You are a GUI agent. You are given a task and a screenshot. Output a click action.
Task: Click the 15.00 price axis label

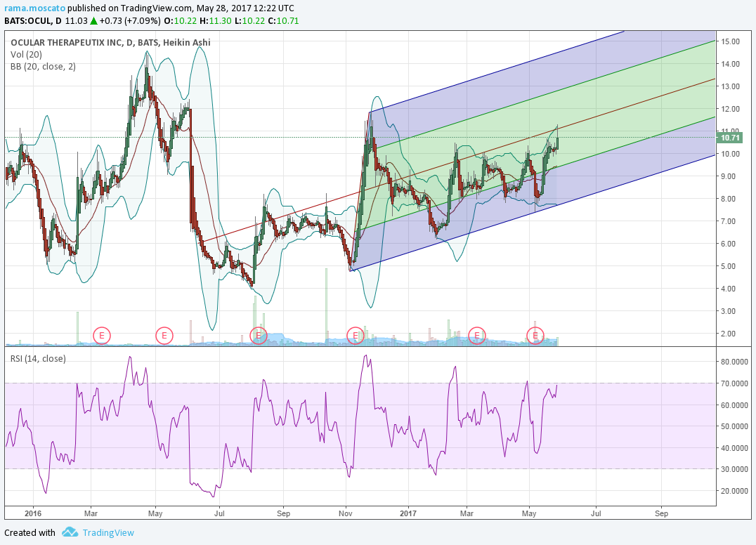(731, 41)
